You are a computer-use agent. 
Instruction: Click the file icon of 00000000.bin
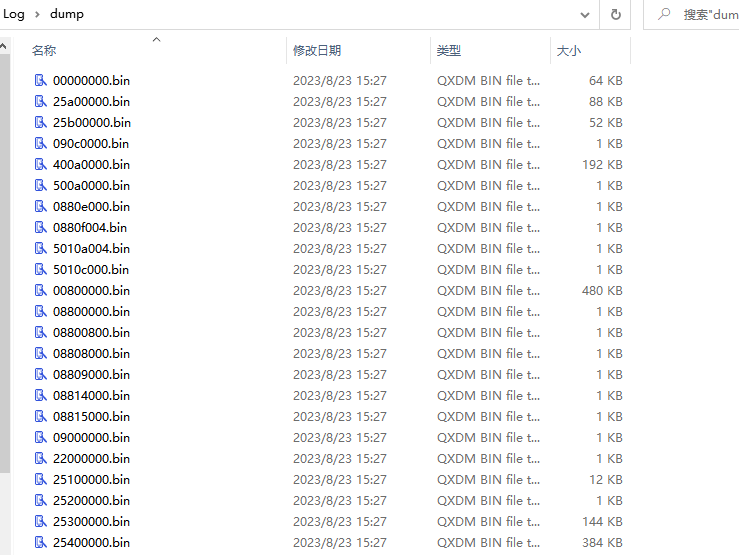coord(41,81)
